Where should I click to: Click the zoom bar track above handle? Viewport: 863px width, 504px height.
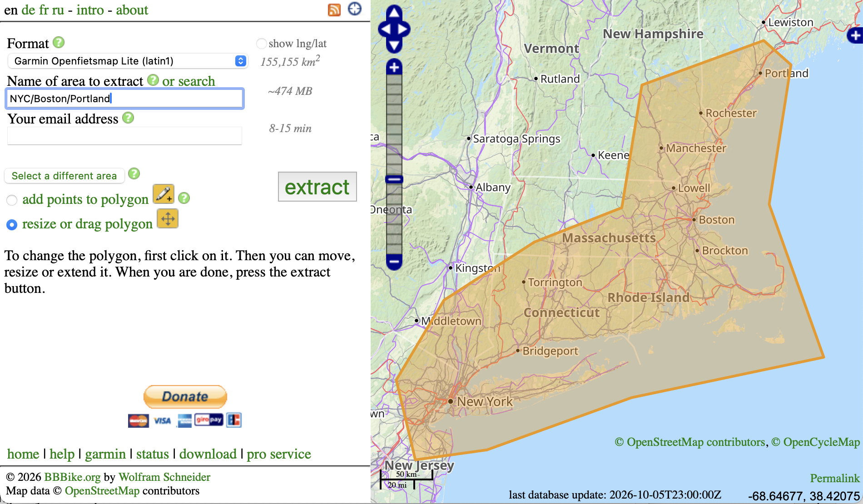(x=394, y=125)
